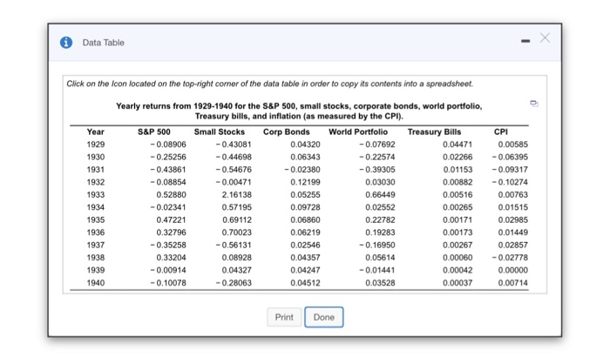Select the Corp Bonds column header

287,131
